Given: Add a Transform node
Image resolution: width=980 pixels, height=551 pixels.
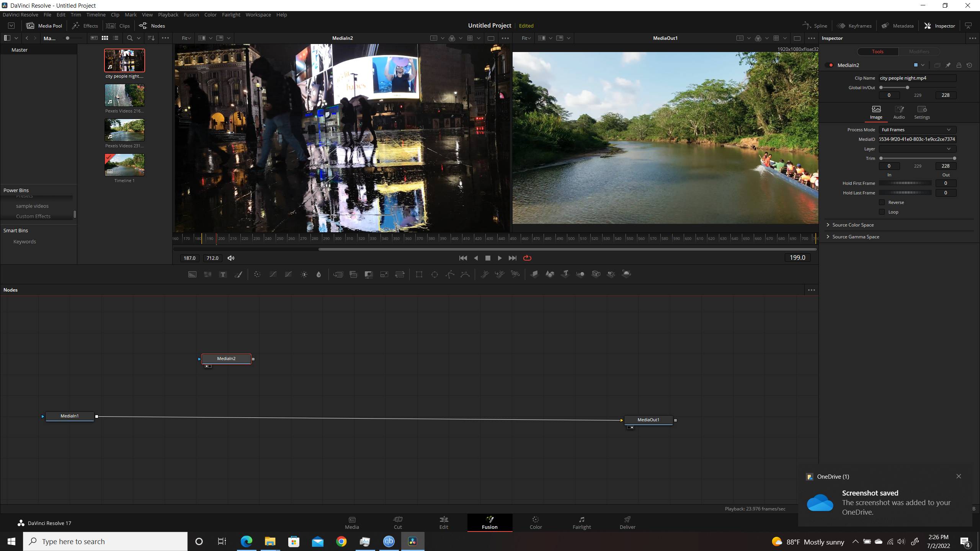Looking at the screenshot, I should tap(400, 274).
